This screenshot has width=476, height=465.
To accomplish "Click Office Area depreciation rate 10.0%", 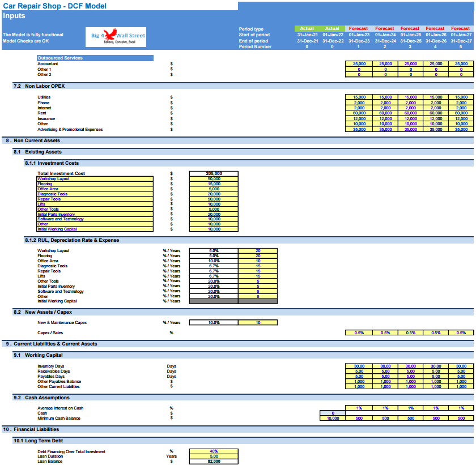I will [x=214, y=261].
